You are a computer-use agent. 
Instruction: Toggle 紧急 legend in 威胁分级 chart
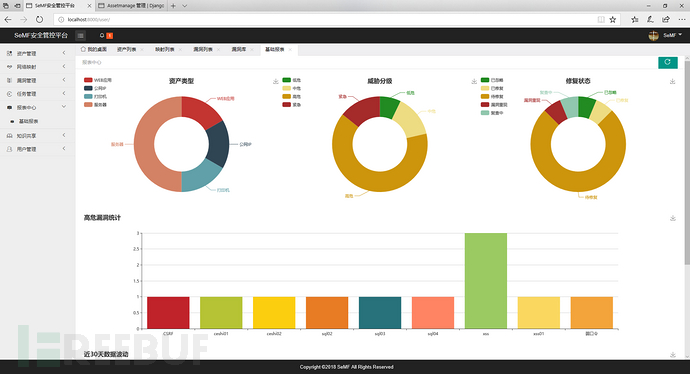click(292, 105)
